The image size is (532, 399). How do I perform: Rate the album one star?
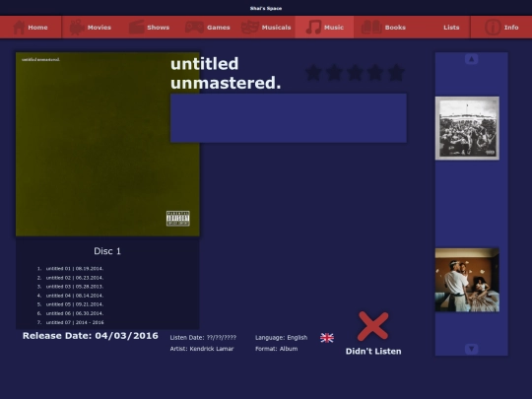pos(313,73)
